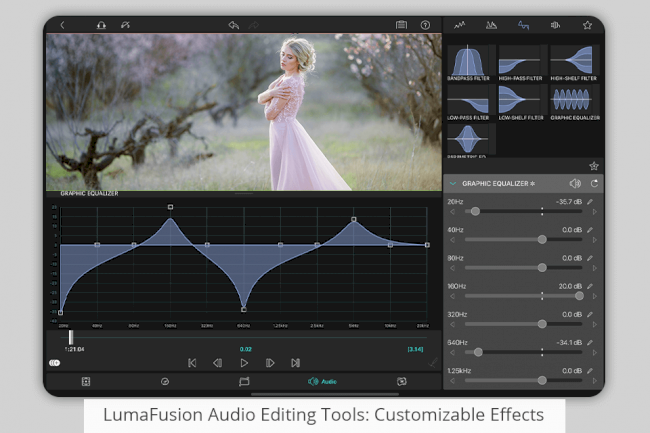Viewport: 650px width, 433px height.
Task: Add the Bandpass Filter effect
Action: [x=468, y=63]
